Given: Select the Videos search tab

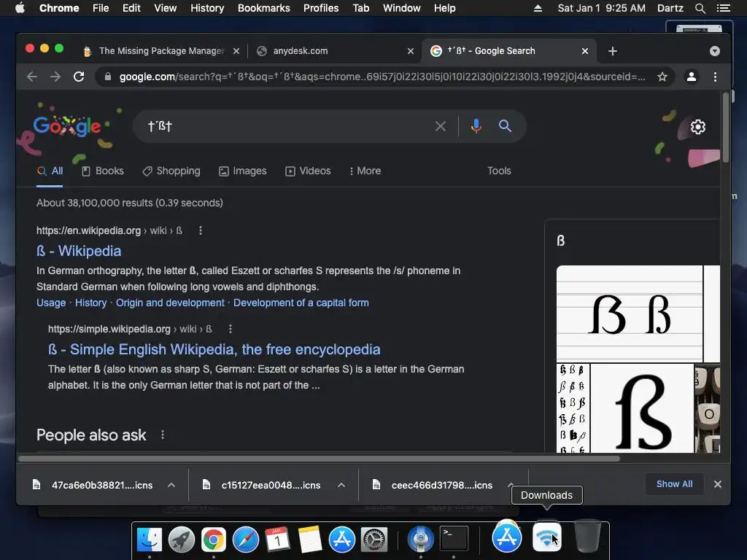Looking at the screenshot, I should tap(308, 171).
